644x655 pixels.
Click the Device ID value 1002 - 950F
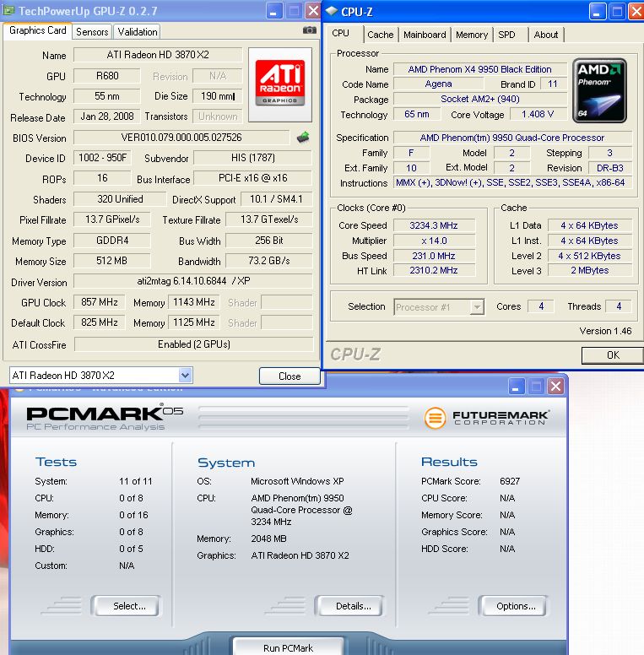[102, 158]
